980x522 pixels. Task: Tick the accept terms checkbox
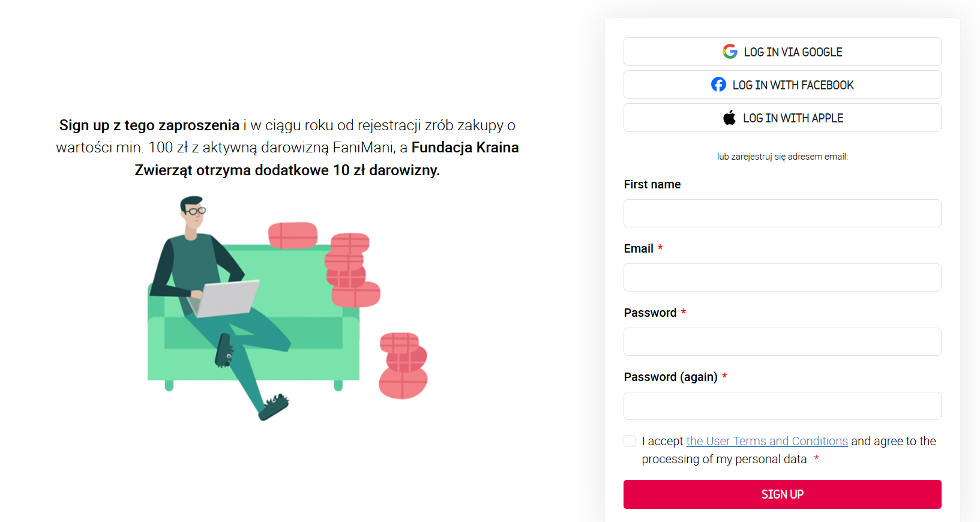[x=630, y=442]
